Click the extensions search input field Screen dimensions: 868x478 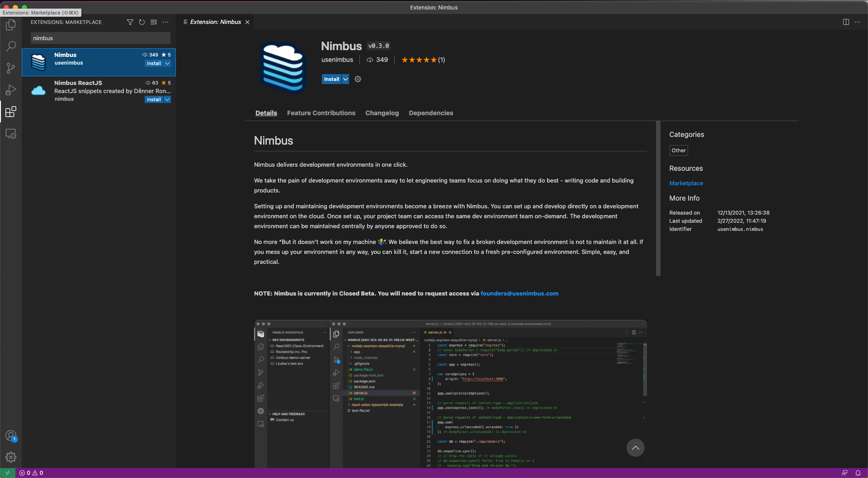coord(100,38)
